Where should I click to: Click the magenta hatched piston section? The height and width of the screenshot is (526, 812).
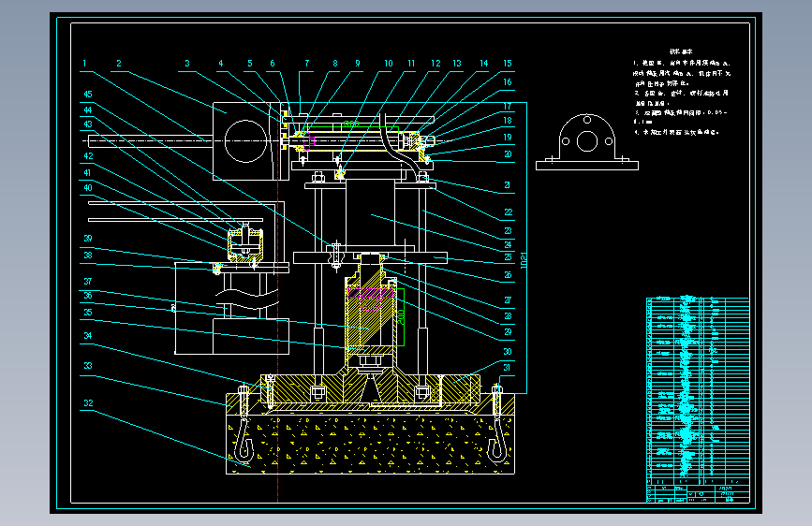pyautogui.click(x=371, y=294)
